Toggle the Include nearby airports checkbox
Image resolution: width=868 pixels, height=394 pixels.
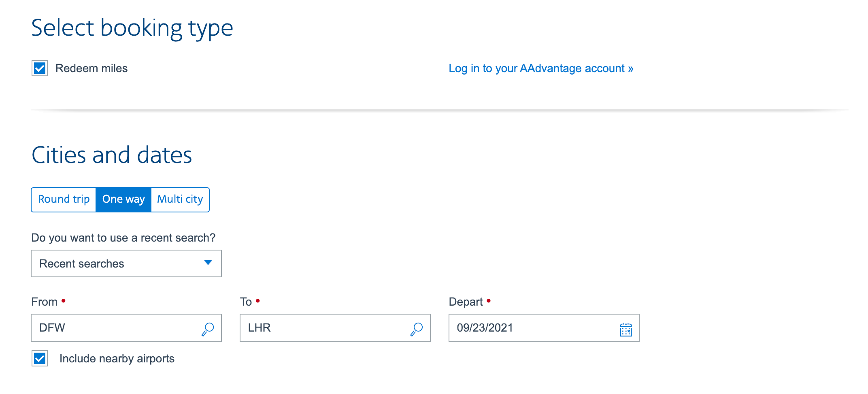[x=40, y=358]
